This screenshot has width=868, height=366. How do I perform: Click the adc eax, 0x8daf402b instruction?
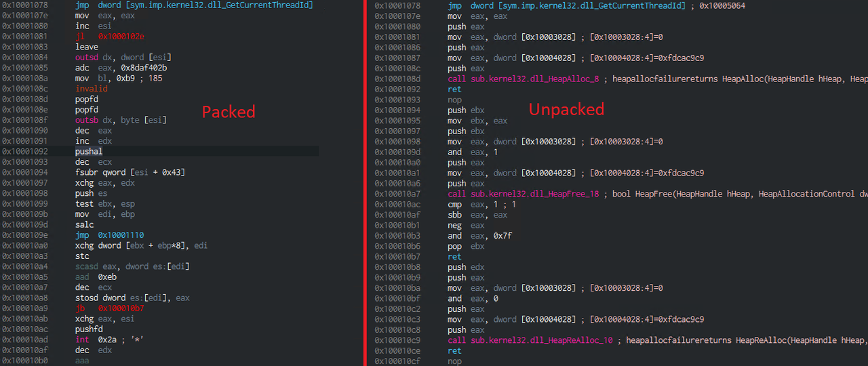pos(121,68)
